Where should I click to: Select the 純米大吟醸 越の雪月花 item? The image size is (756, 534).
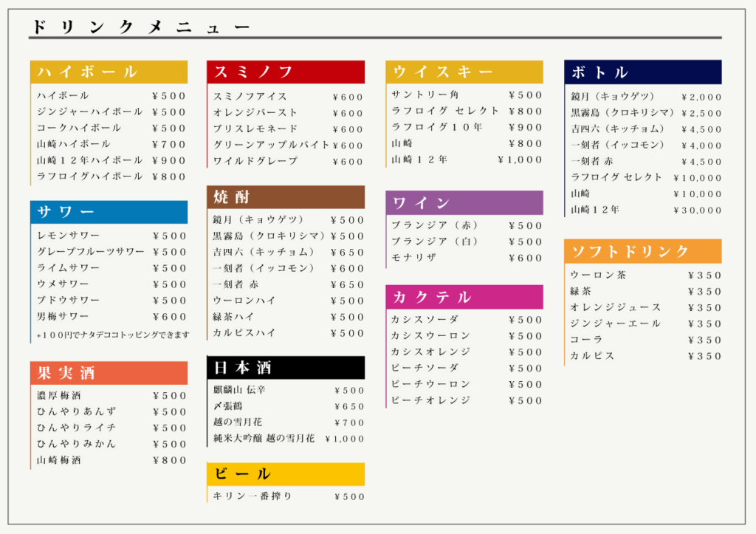coord(264,439)
